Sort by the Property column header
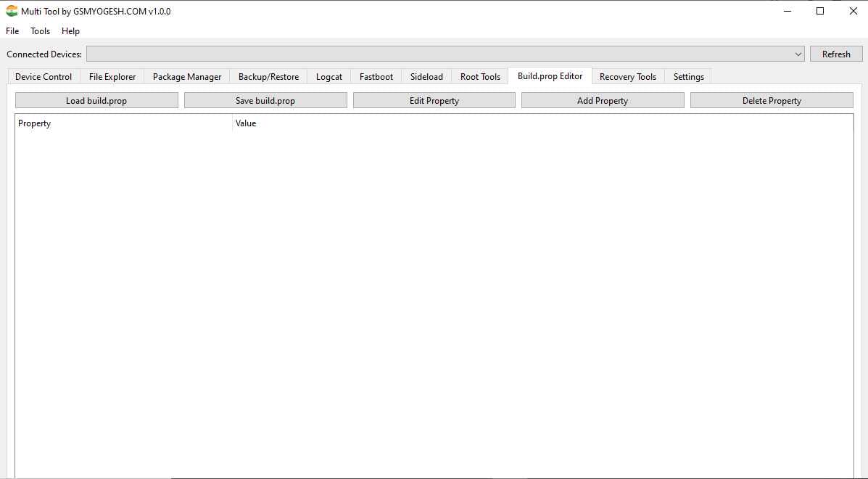Viewport: 868px width, 479px height. (x=123, y=123)
